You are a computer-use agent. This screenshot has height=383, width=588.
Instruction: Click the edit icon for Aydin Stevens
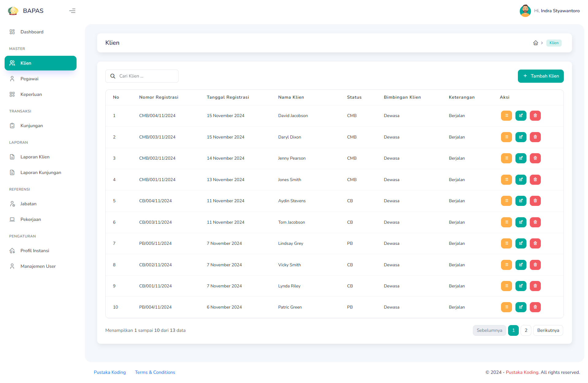pyautogui.click(x=521, y=201)
